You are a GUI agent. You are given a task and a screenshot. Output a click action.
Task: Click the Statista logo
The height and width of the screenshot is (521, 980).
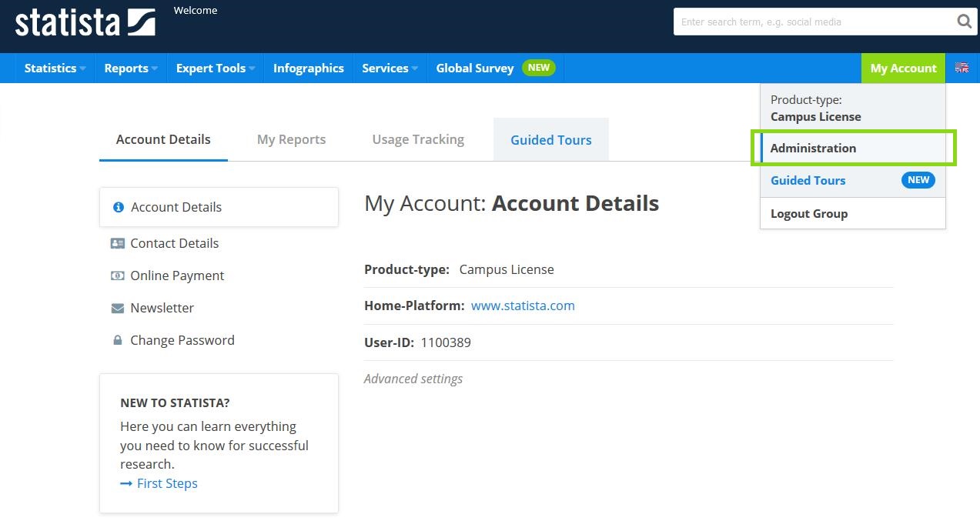point(85,22)
